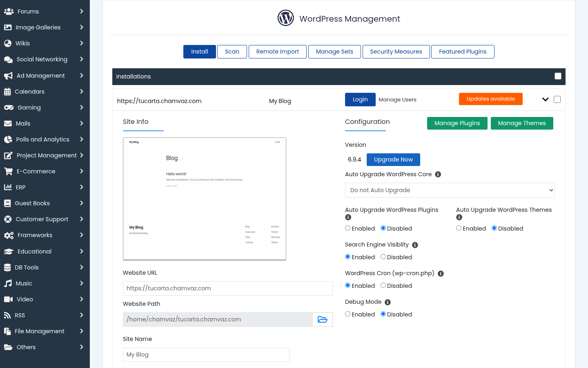This screenshot has height=368, width=588.
Task: Set Debug Mode to Enabled
Action: tap(348, 314)
